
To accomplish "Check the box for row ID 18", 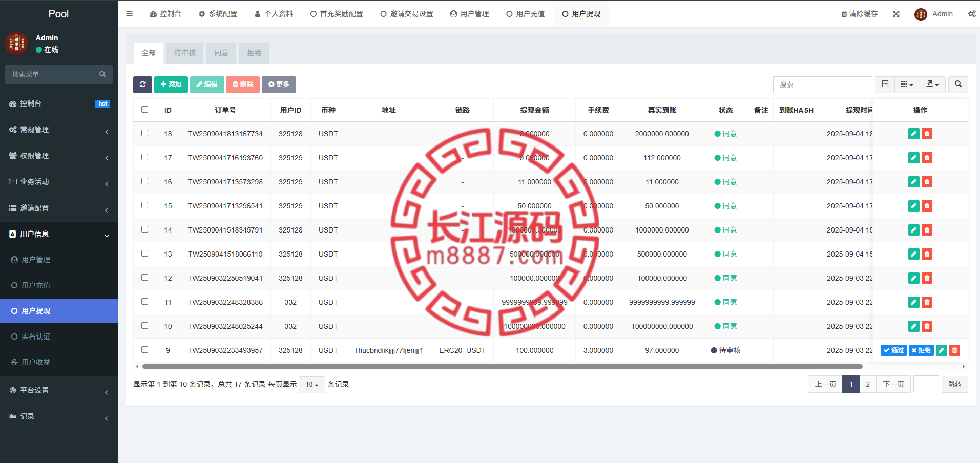I will 145,133.
